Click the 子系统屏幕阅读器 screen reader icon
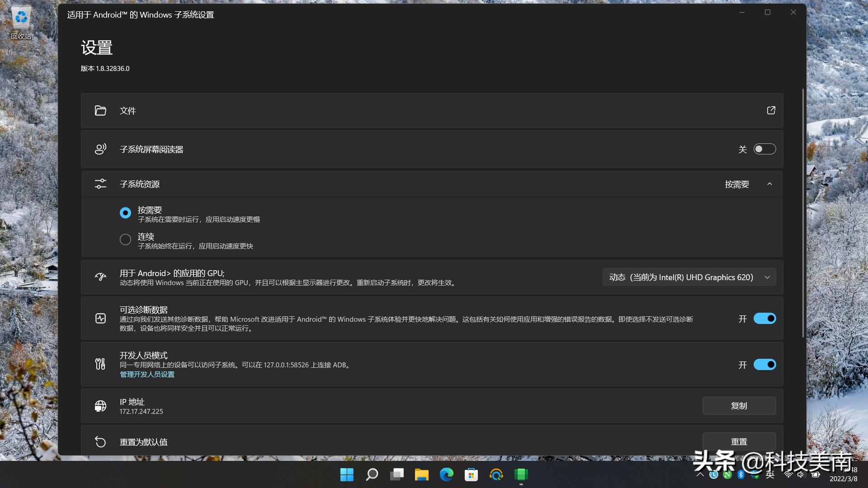The width and height of the screenshot is (868, 488). point(100,149)
